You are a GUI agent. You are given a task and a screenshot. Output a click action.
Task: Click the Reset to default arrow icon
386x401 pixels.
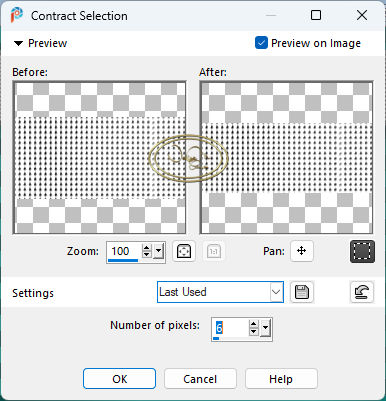pos(362,292)
